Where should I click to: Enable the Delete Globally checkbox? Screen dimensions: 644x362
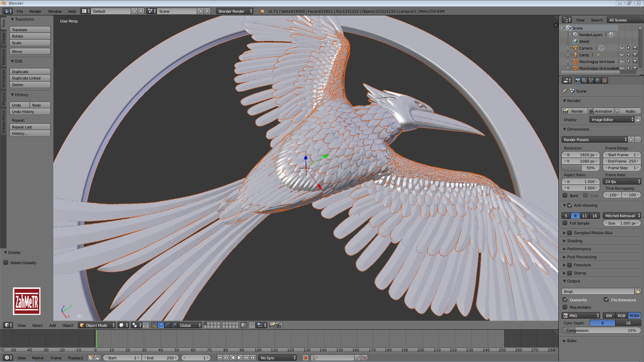[6, 262]
